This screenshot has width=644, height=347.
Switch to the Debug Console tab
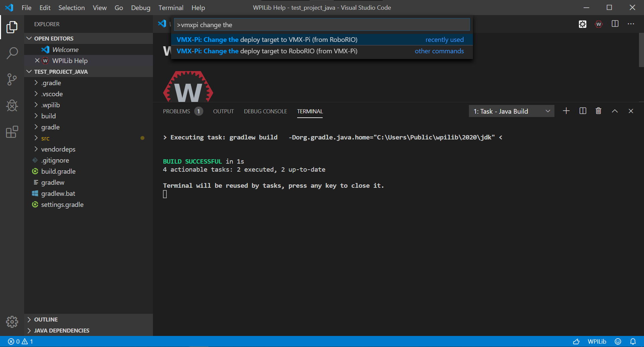pos(265,111)
